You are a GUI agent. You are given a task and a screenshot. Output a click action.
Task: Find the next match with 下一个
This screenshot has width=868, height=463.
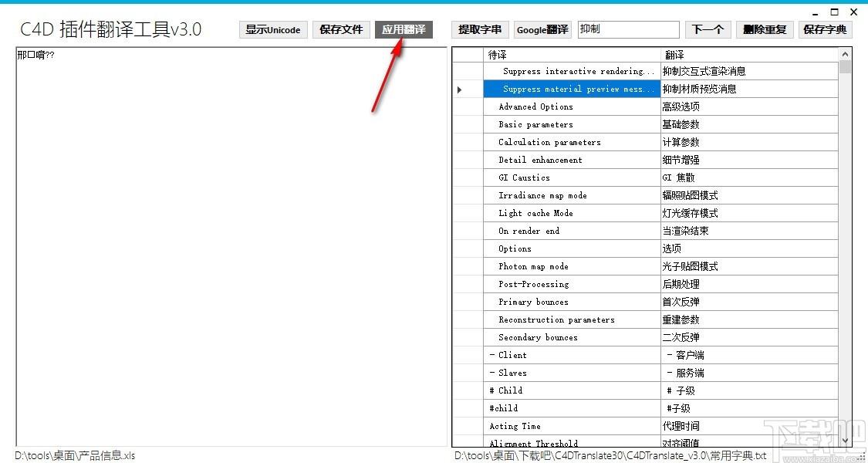(708, 29)
